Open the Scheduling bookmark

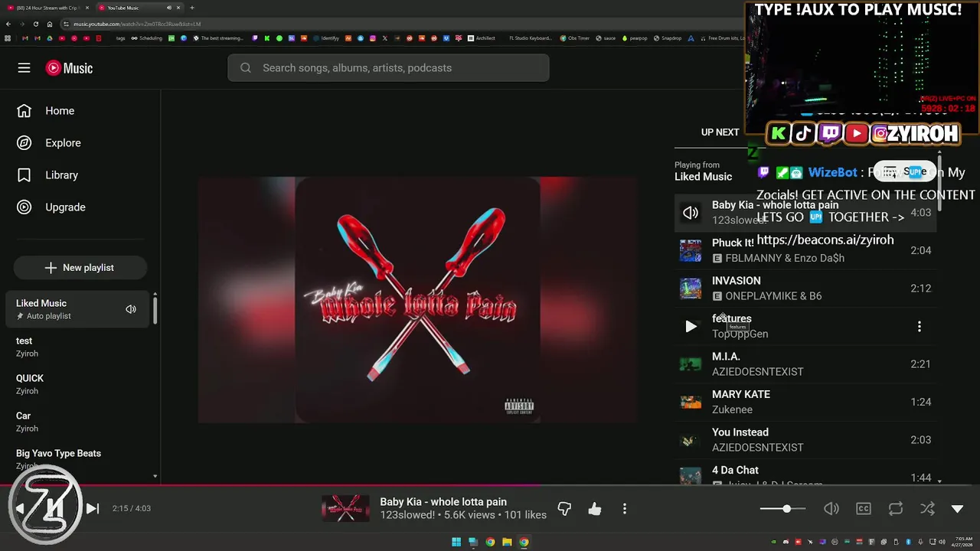point(146,38)
